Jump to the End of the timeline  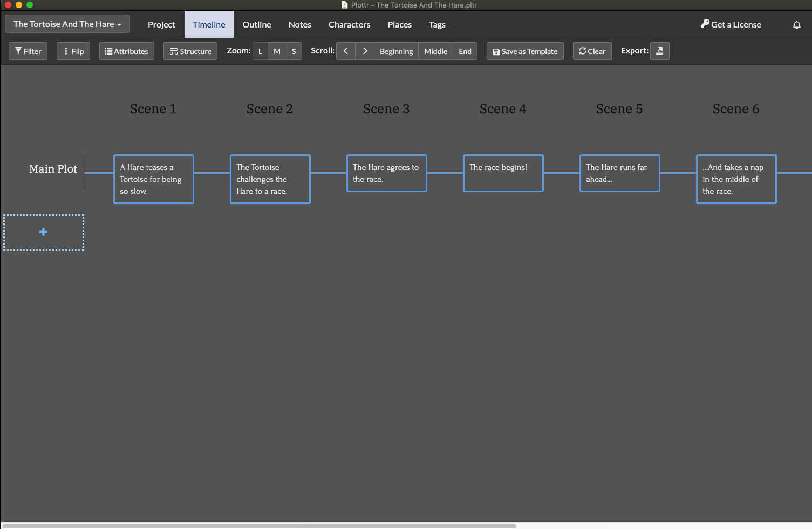click(x=465, y=51)
